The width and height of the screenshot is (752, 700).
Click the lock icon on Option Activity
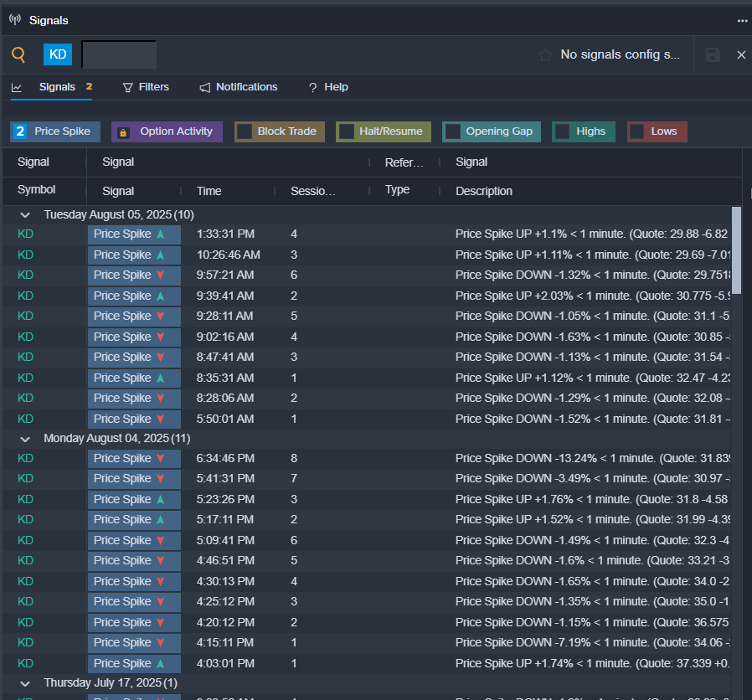[123, 132]
